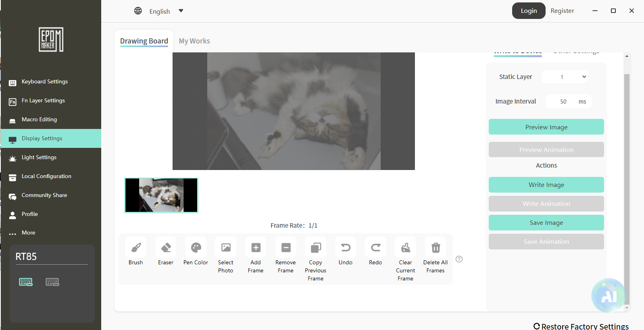Copy the previous frame
The width and height of the screenshot is (644, 330).
316,247
